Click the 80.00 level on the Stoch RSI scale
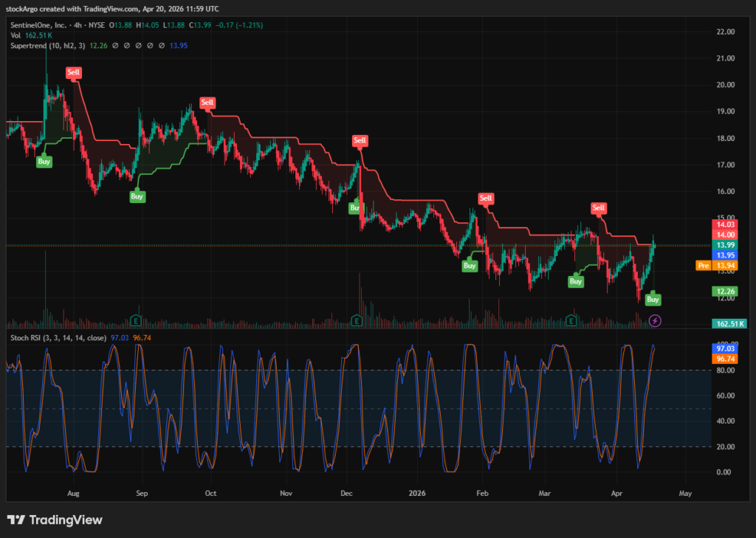This screenshot has height=538, width=756. click(x=726, y=370)
